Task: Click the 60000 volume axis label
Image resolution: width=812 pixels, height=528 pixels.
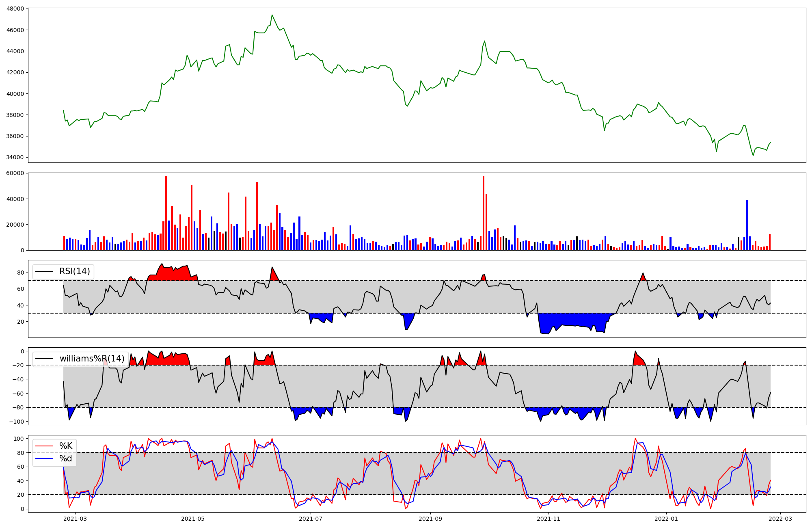Action: 15,173
